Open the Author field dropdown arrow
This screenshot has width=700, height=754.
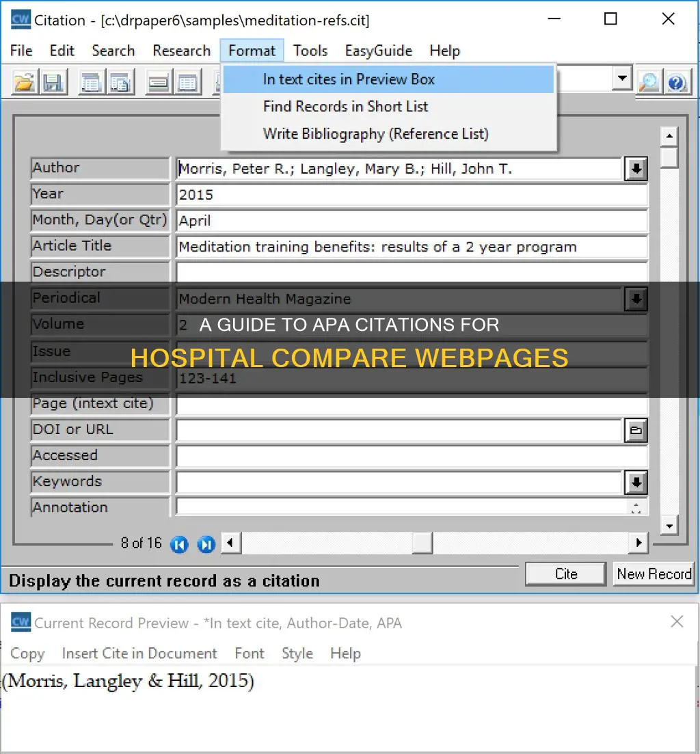[636, 169]
